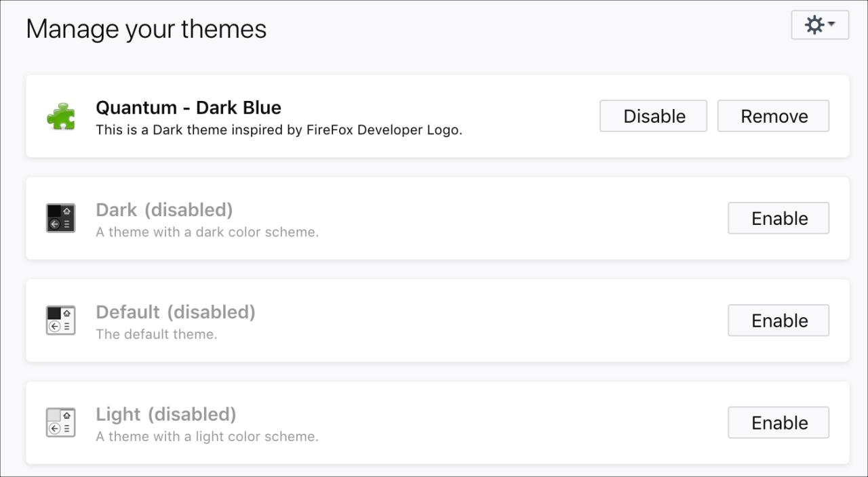The height and width of the screenshot is (477, 868).
Task: Enable the Light theme
Action: [778, 423]
